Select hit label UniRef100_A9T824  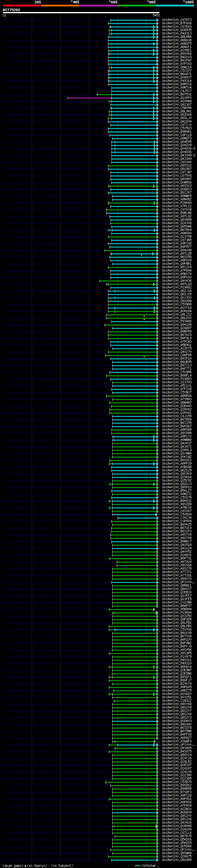point(177,562)
